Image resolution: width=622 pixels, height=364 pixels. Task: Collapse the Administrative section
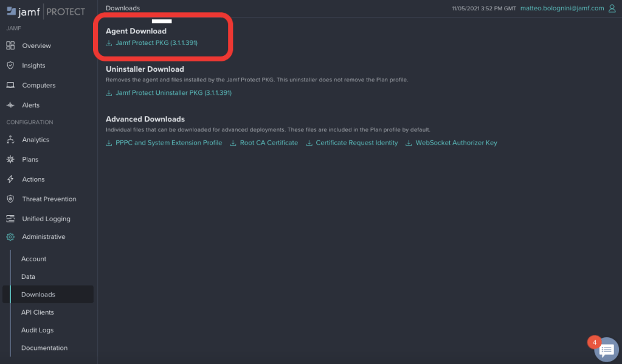tap(43, 237)
